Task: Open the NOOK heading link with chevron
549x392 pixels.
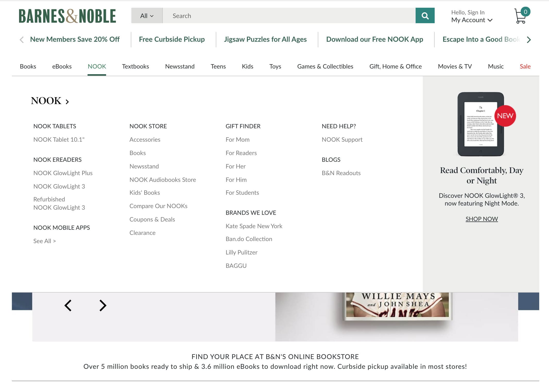Action: [50, 101]
